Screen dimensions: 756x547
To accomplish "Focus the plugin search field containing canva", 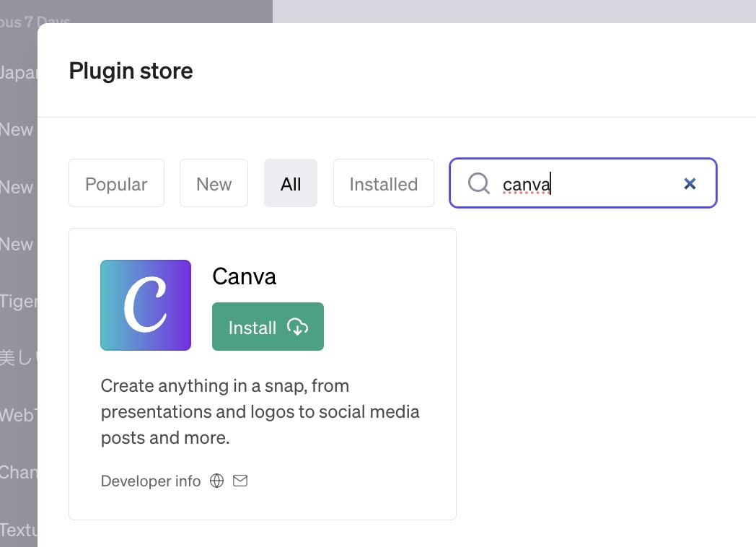I will 583,183.
